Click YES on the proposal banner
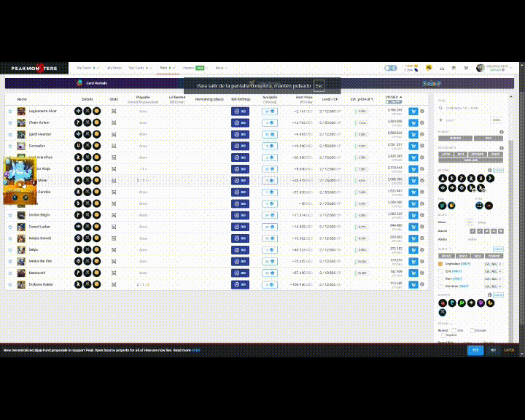 475,350
